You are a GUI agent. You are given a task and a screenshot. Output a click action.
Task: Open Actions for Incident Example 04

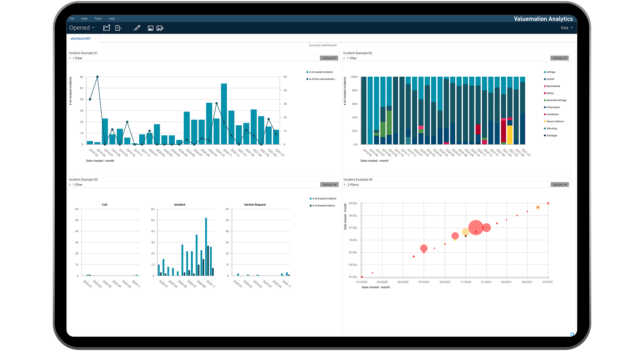(560, 185)
